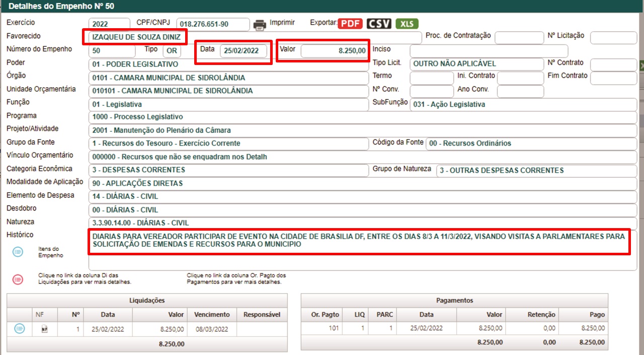Click the Data field 25/02/2022
The image size is (644, 355).
click(244, 51)
